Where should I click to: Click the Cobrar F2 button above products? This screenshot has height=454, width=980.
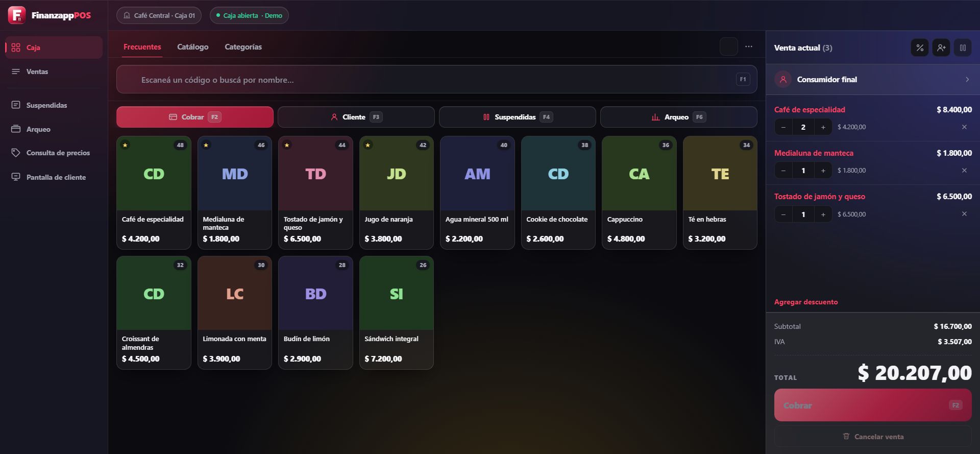pyautogui.click(x=195, y=117)
